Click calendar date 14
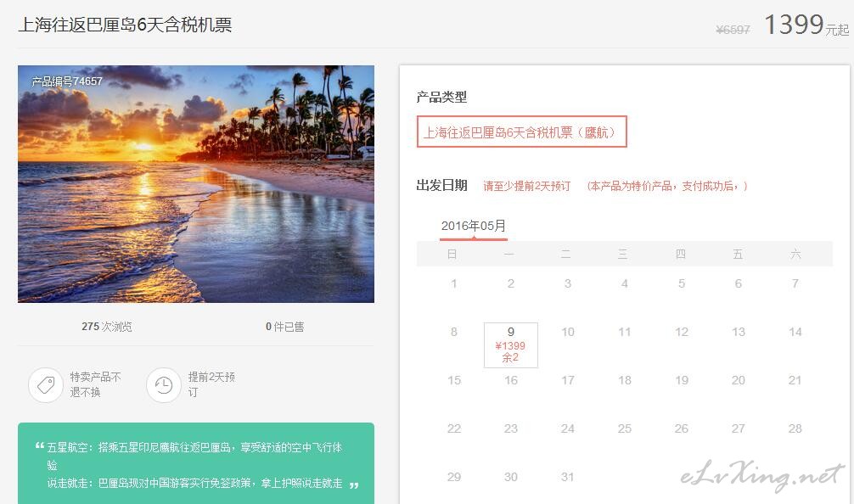This screenshot has height=504, width=854. [x=795, y=332]
